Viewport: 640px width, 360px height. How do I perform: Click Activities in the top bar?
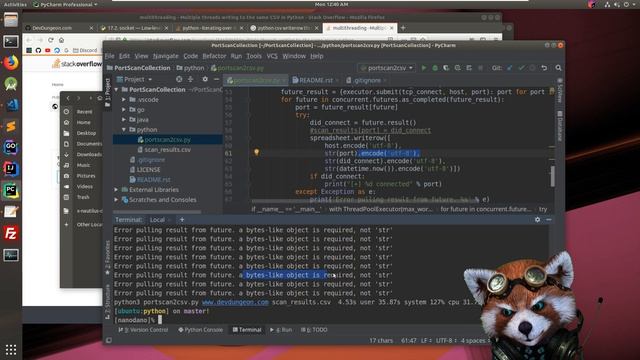[x=15, y=4]
